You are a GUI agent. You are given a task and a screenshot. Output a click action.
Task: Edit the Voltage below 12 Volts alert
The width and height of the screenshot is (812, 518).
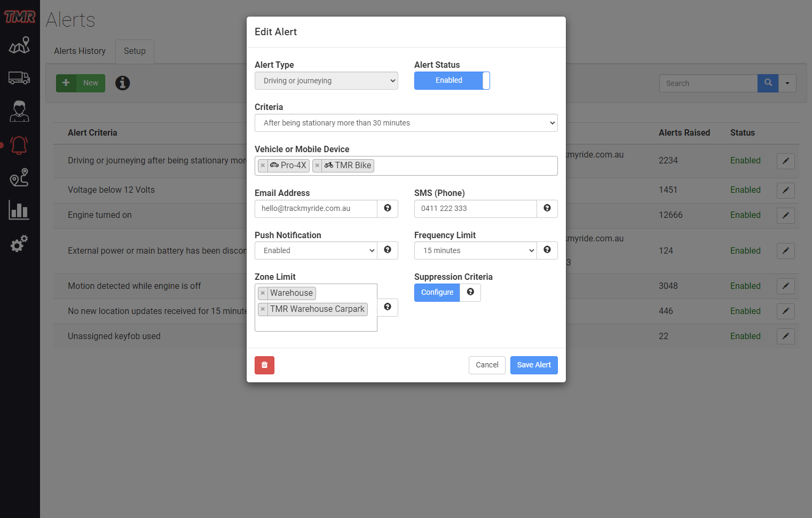point(786,190)
